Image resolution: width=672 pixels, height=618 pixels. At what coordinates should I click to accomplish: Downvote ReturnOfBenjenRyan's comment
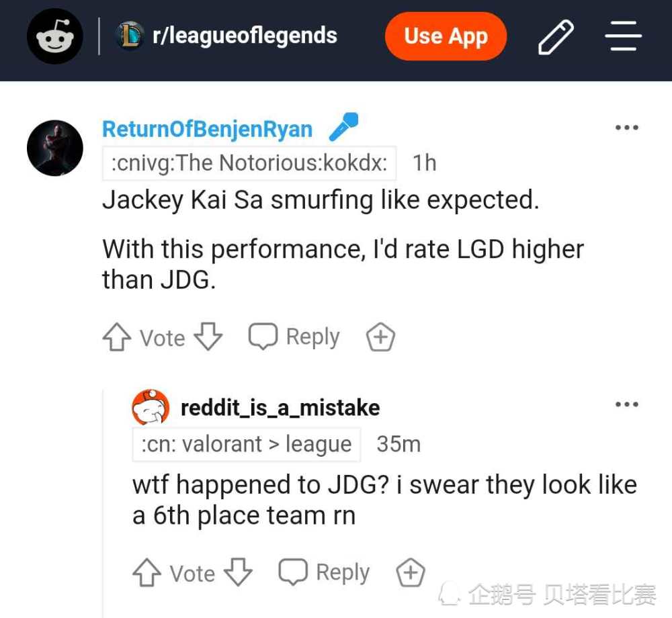pyautogui.click(x=208, y=337)
